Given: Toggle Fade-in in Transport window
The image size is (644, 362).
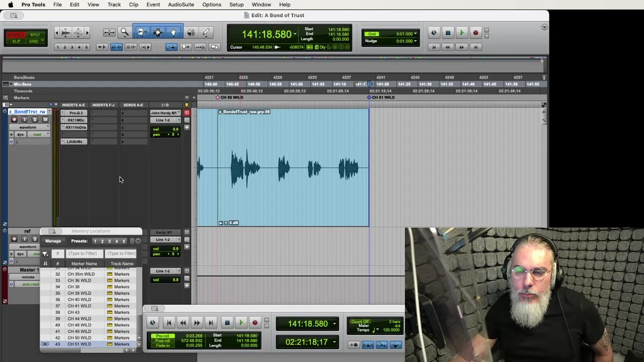Looking at the screenshot, I should point(163,346).
